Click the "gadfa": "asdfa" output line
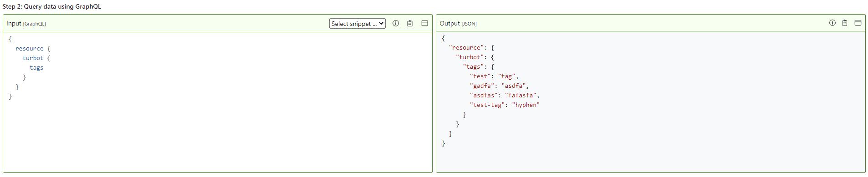The height and width of the screenshot is (177, 868). coord(499,86)
